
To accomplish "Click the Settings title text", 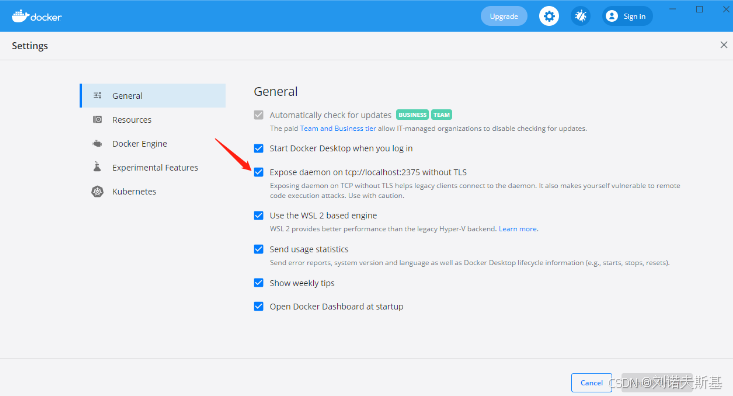I will (30, 46).
